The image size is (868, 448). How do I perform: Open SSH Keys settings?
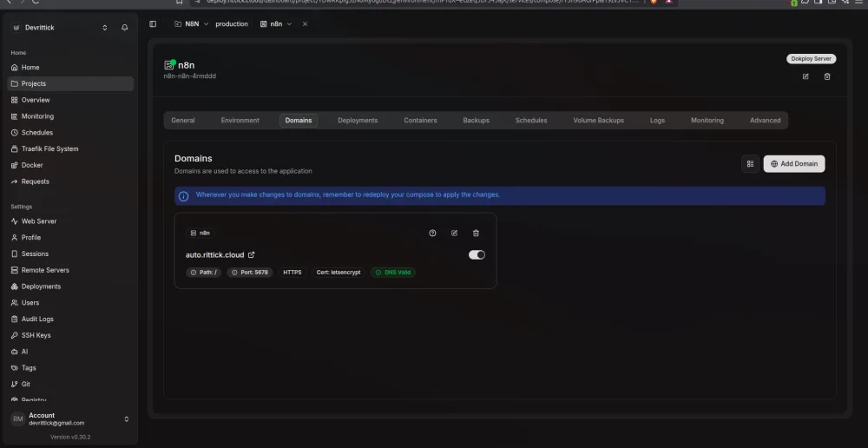[70, 336]
